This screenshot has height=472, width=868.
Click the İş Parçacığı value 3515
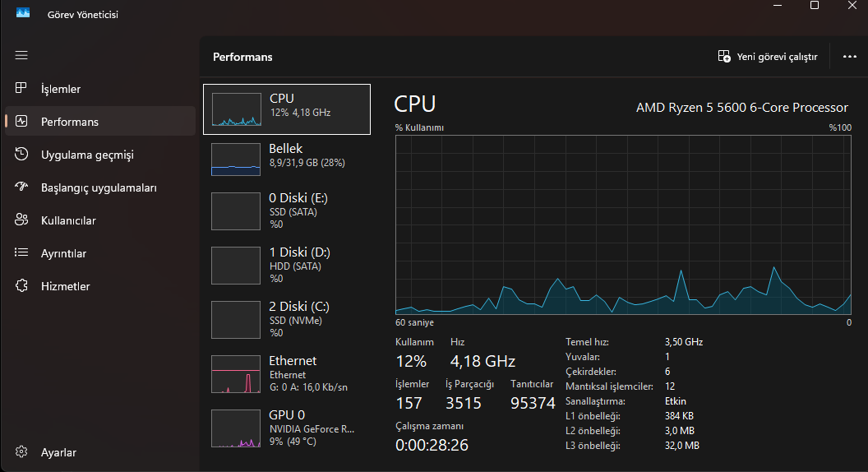tap(464, 403)
